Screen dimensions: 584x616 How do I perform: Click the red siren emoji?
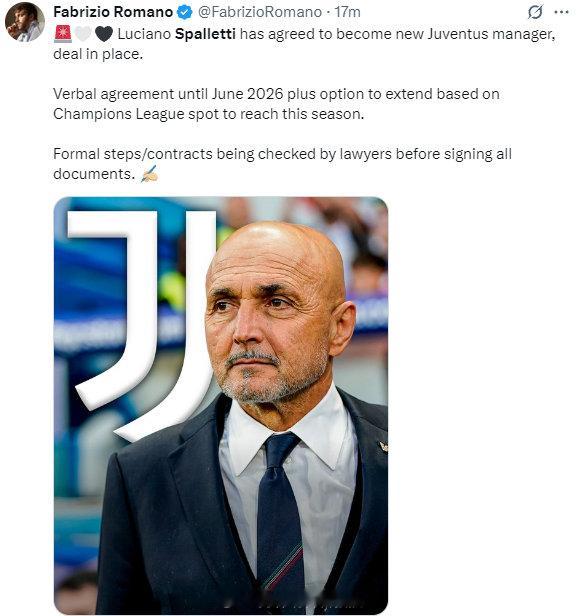pyautogui.click(x=63, y=34)
